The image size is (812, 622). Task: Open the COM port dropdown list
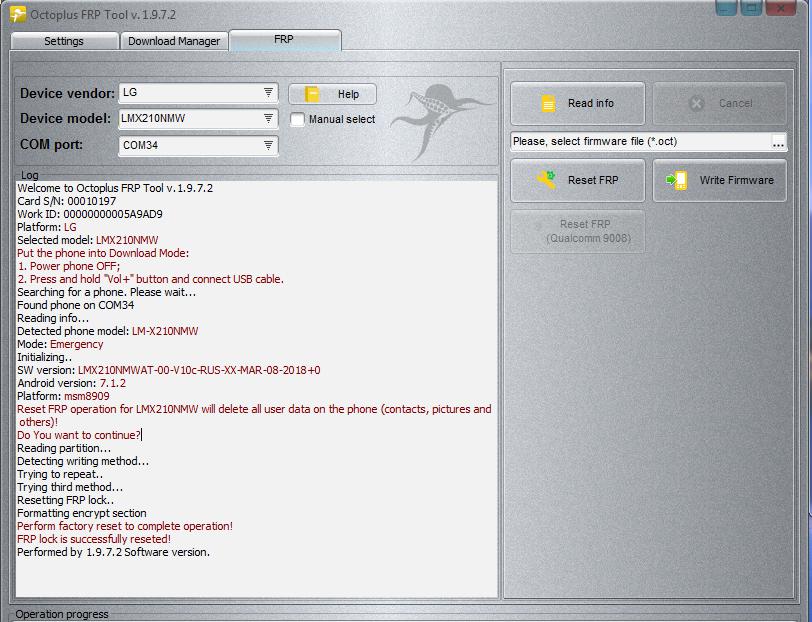click(198, 145)
